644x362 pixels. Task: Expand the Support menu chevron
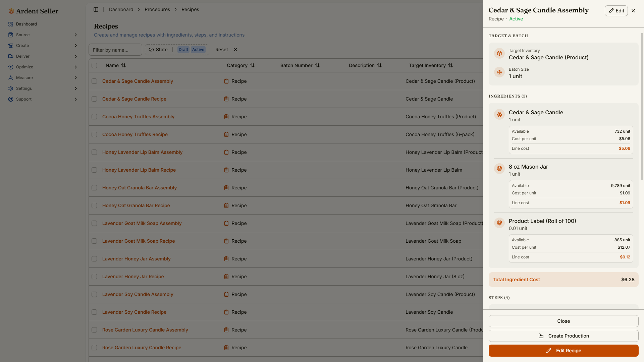coord(76,99)
